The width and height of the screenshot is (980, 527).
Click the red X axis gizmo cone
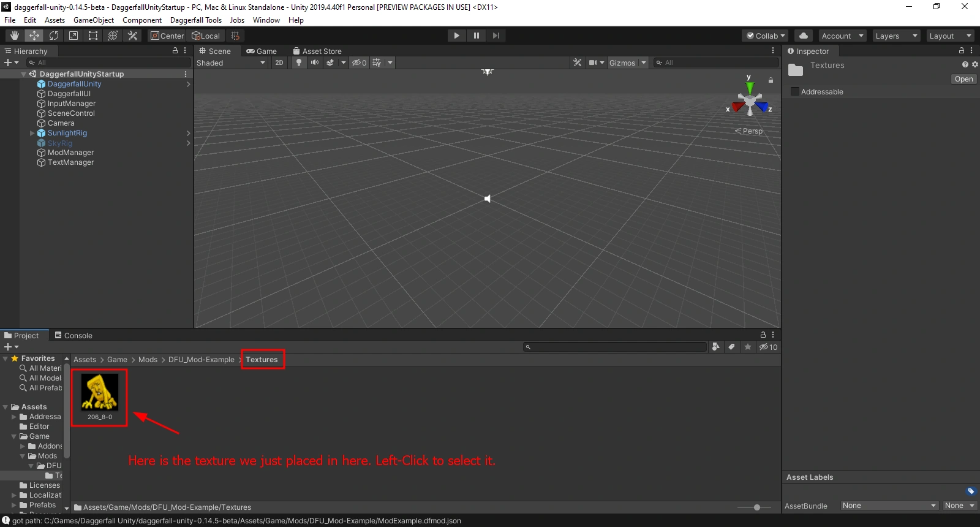coord(737,107)
